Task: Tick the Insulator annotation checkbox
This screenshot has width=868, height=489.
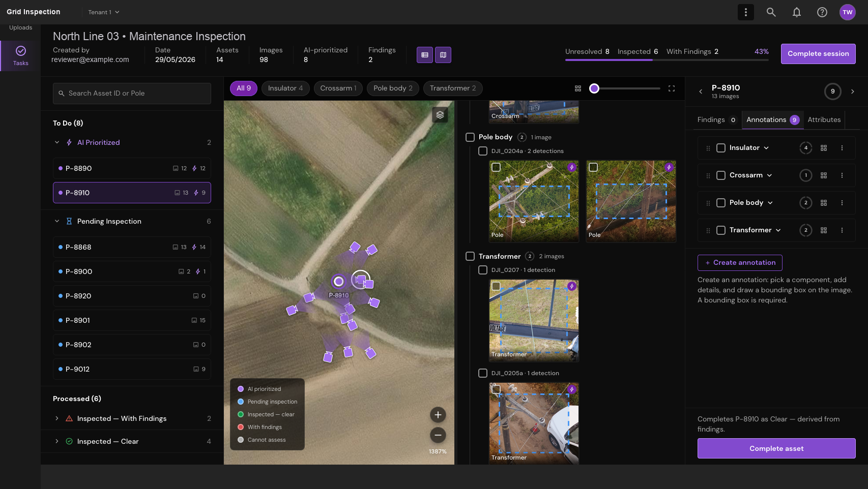Action: coord(720,148)
